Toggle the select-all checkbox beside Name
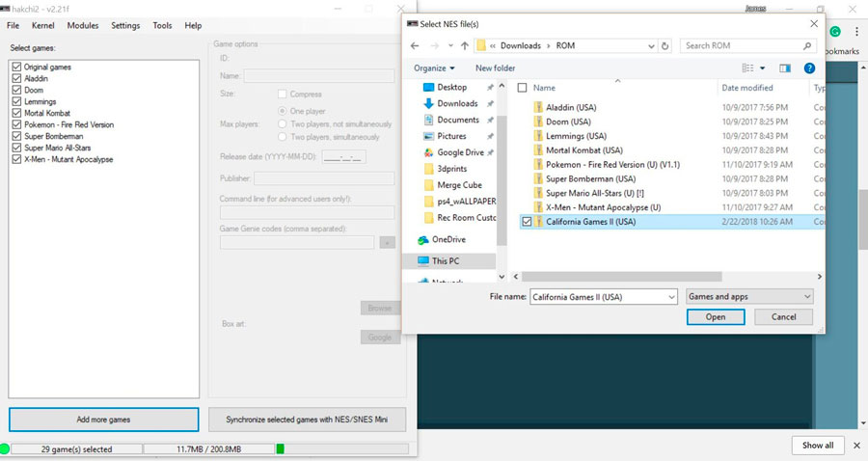The image size is (868, 461). tap(522, 88)
